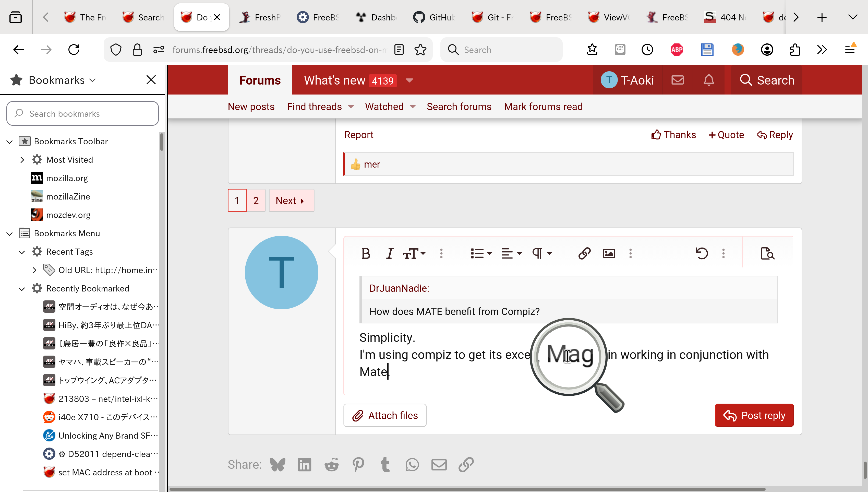Click the Search bookmarks input field
868x492 pixels.
tap(83, 113)
